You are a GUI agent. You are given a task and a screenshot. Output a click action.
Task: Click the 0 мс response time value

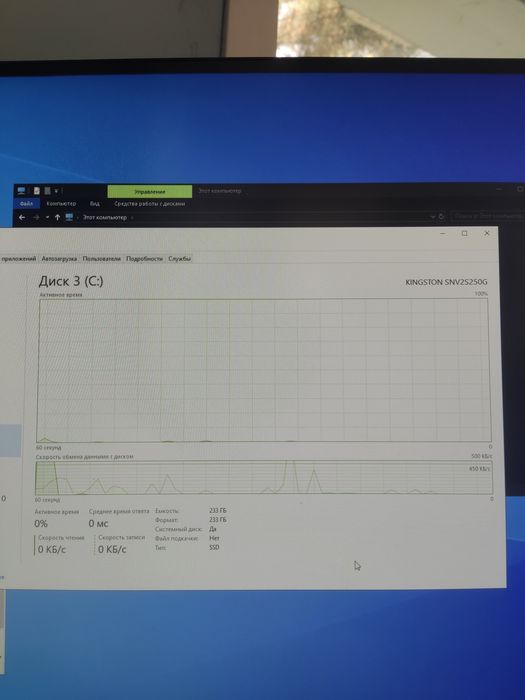pos(98,524)
